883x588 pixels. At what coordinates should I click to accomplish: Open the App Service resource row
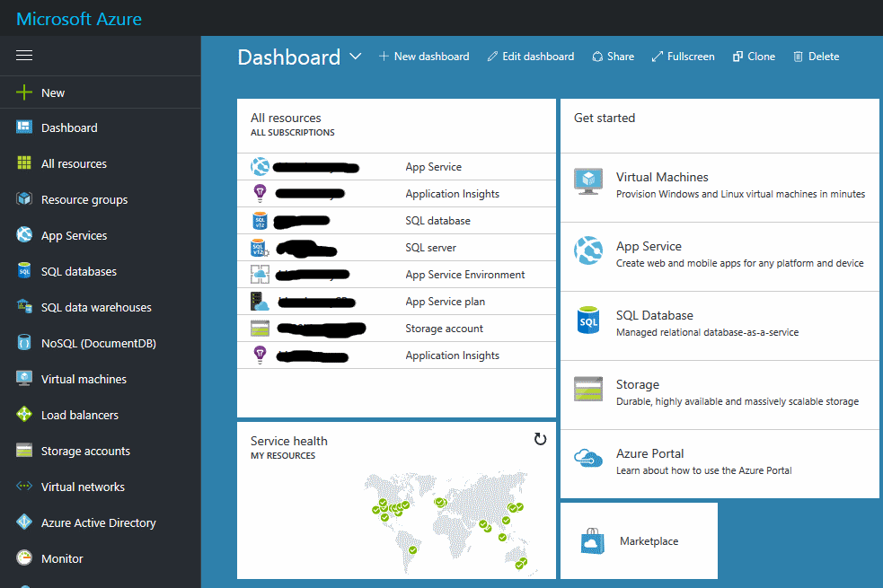coord(396,167)
